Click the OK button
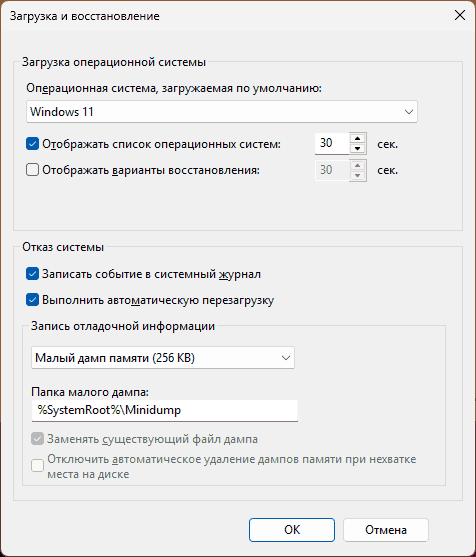 pyautogui.click(x=292, y=530)
